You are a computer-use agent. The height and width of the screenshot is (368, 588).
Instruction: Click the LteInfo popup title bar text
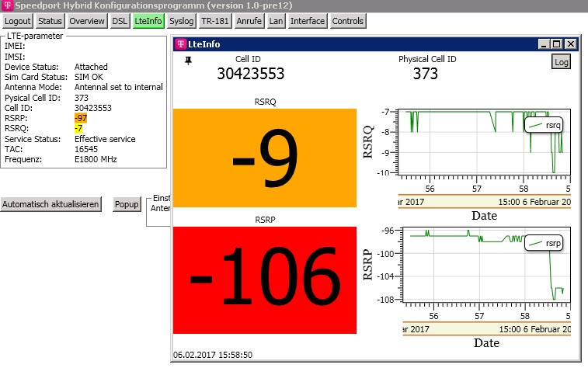tap(204, 44)
